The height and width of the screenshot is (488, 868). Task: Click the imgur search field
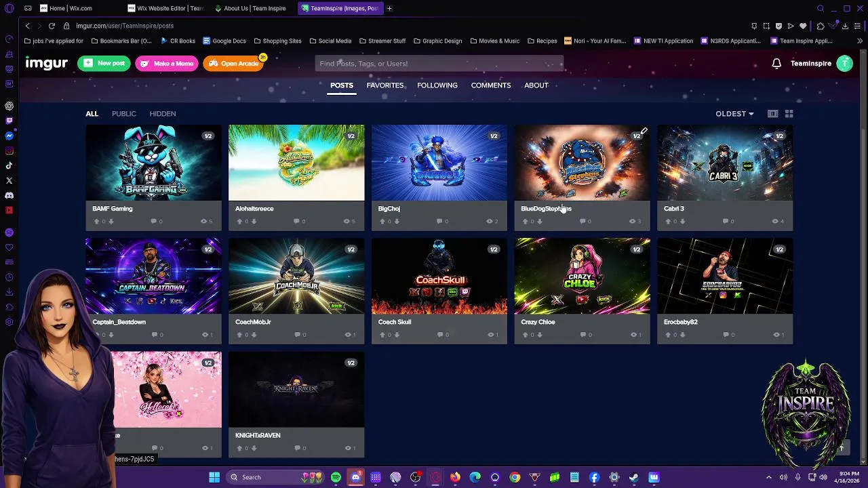[439, 63]
